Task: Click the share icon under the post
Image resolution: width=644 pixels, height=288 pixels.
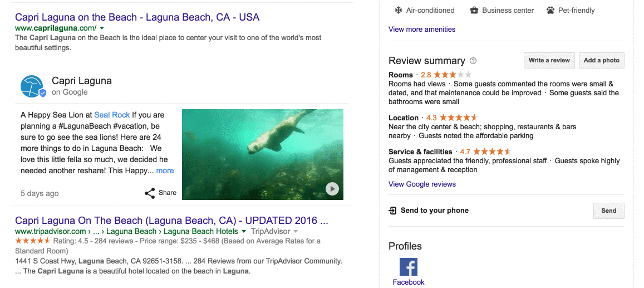Action: tap(150, 193)
